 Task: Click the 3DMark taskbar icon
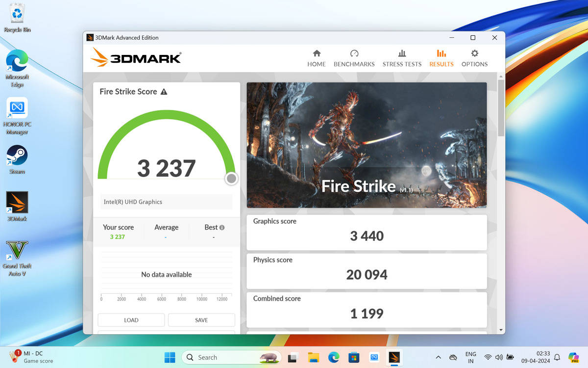[x=394, y=357]
